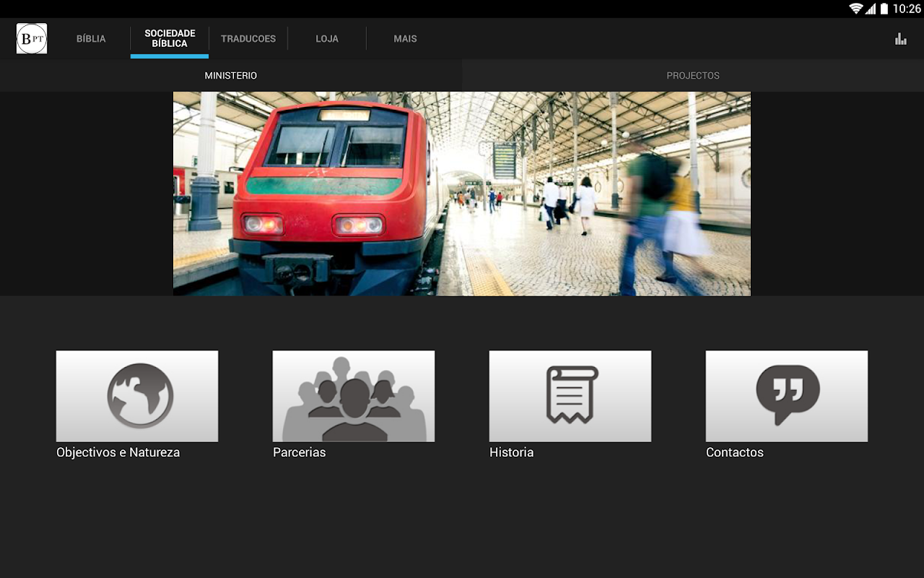Open the LOJA tab
924x578 pixels.
327,39
